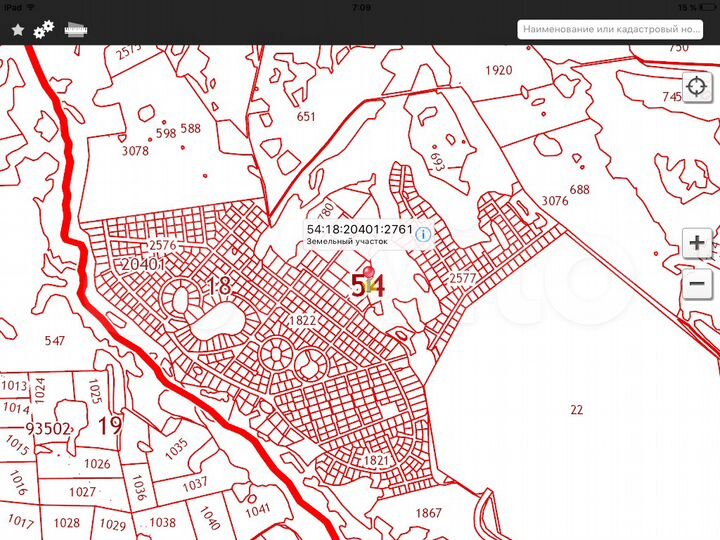Screen dimensions: 720x540
Task: Open favorites with the star icon
Action: click(x=17, y=30)
